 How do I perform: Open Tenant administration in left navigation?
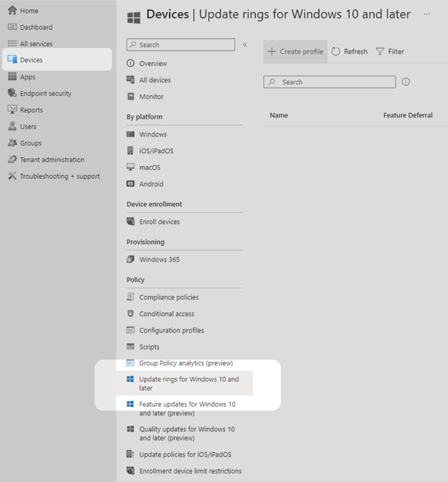(52, 160)
